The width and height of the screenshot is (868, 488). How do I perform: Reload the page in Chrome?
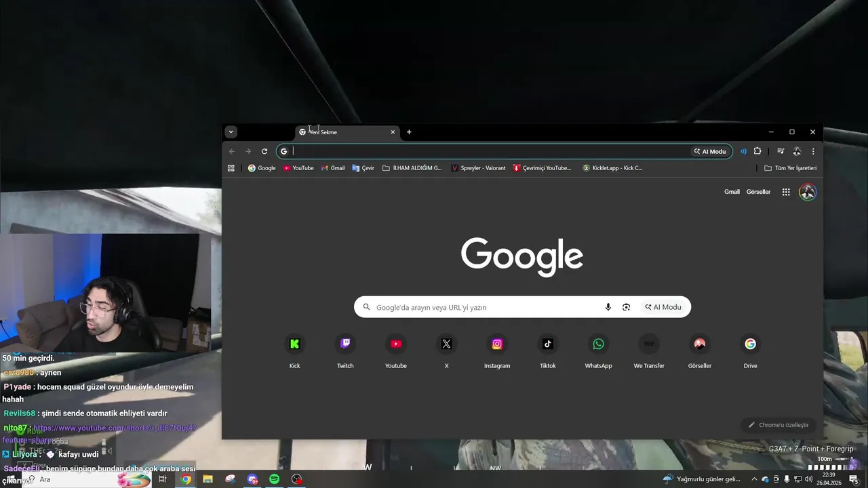pos(264,151)
